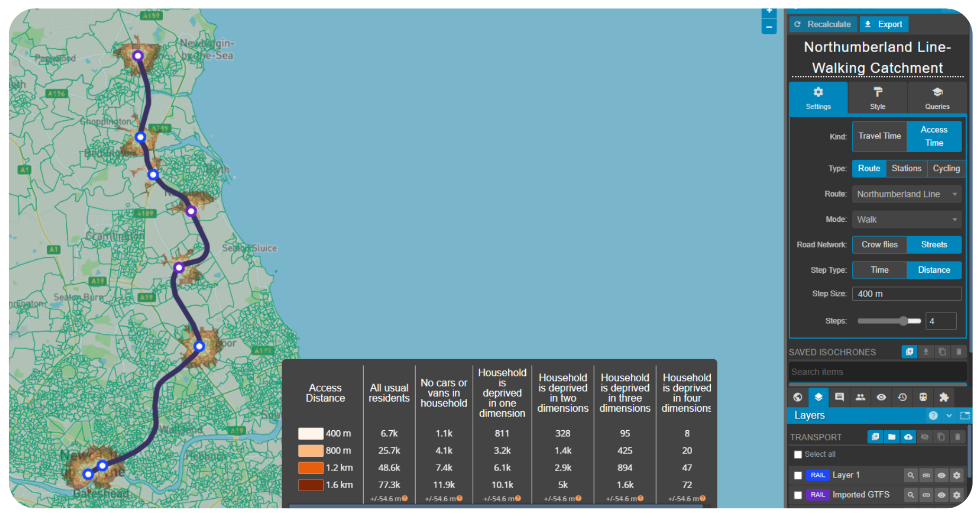Adjust the Steps slider handle
The width and height of the screenshot is (980, 522).
click(904, 321)
